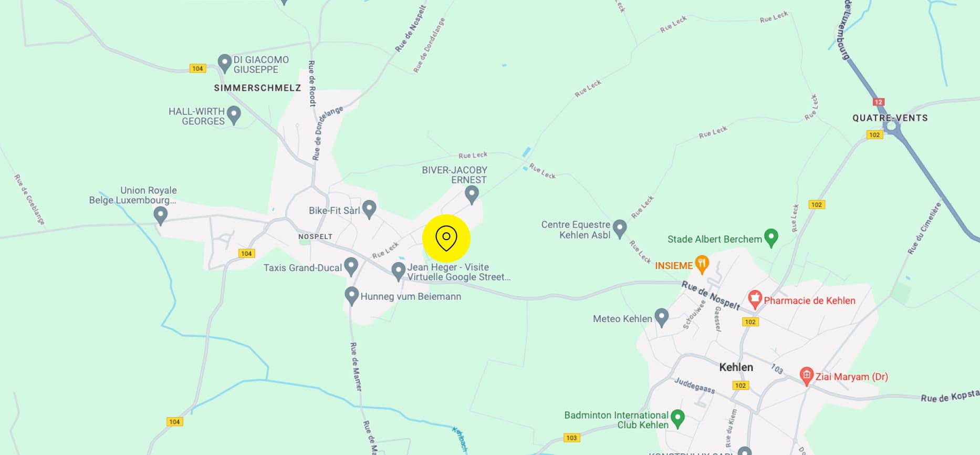Click the Kehlen town label
Viewport: 980px width, 455px height.
pos(736,367)
